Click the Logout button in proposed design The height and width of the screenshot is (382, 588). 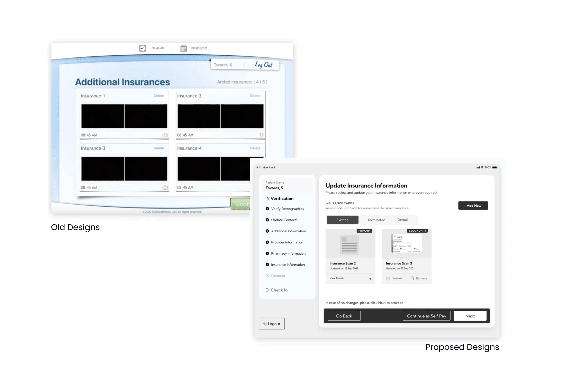[271, 323]
